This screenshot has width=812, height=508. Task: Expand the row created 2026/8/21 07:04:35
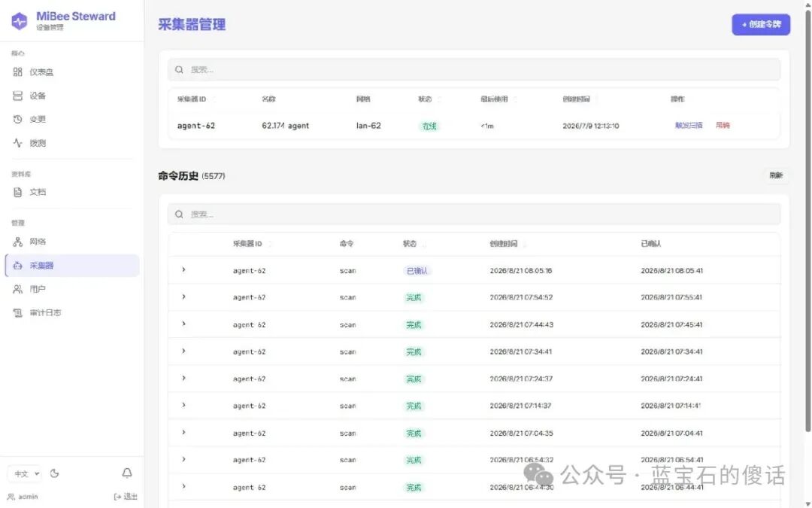(x=183, y=432)
